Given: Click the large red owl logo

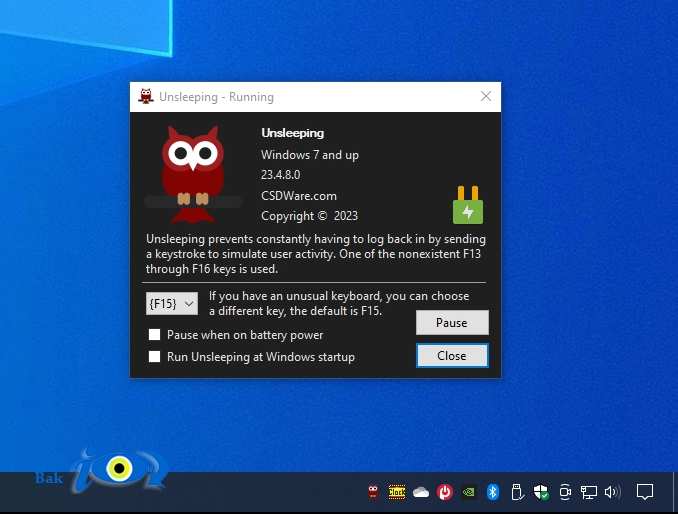Looking at the screenshot, I should (193, 174).
